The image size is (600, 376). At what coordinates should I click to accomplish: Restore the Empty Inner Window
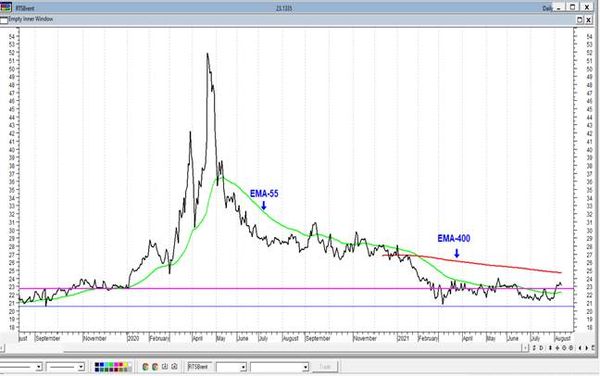click(580, 20)
